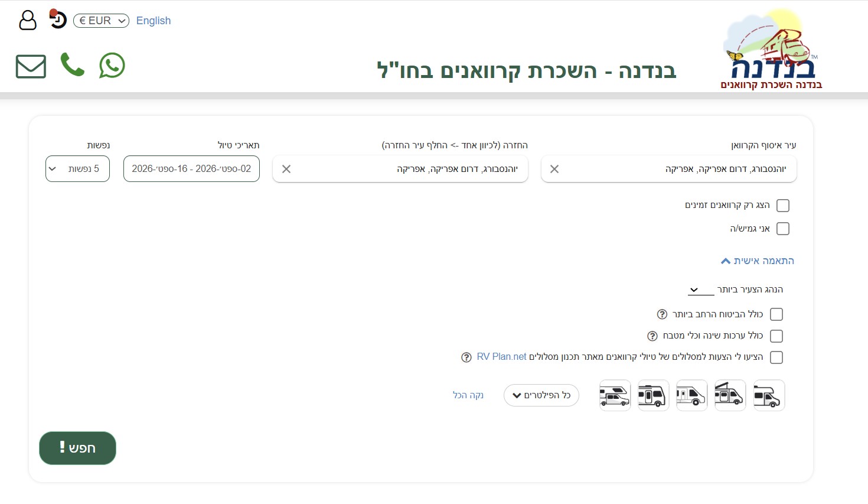Clear the pickup city with the X
This screenshot has height=504, width=868.
coord(554,169)
